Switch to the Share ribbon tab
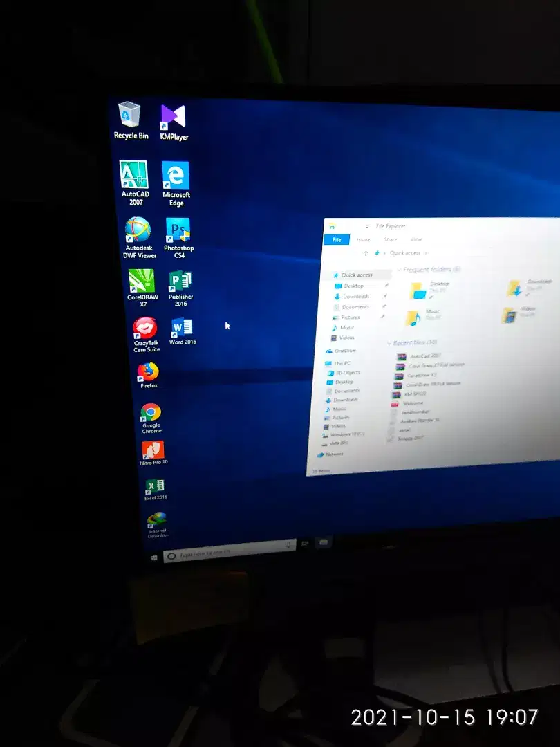The height and width of the screenshot is (747, 560). [x=391, y=239]
